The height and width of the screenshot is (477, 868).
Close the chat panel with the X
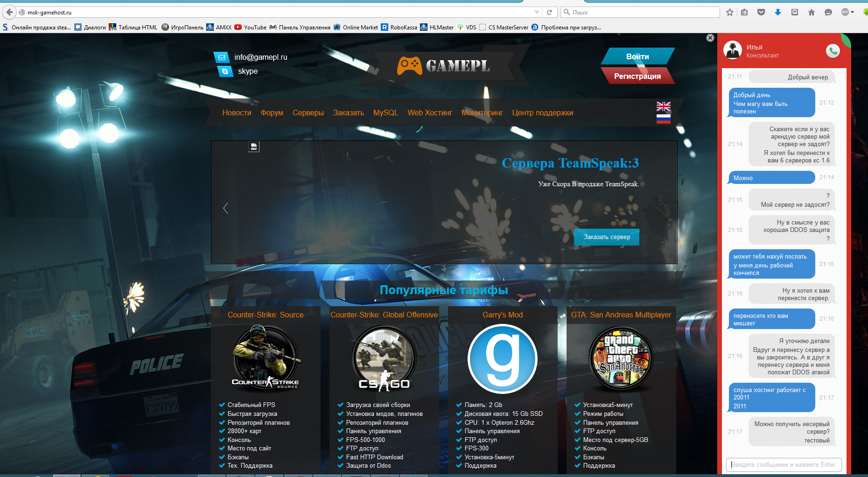click(710, 38)
